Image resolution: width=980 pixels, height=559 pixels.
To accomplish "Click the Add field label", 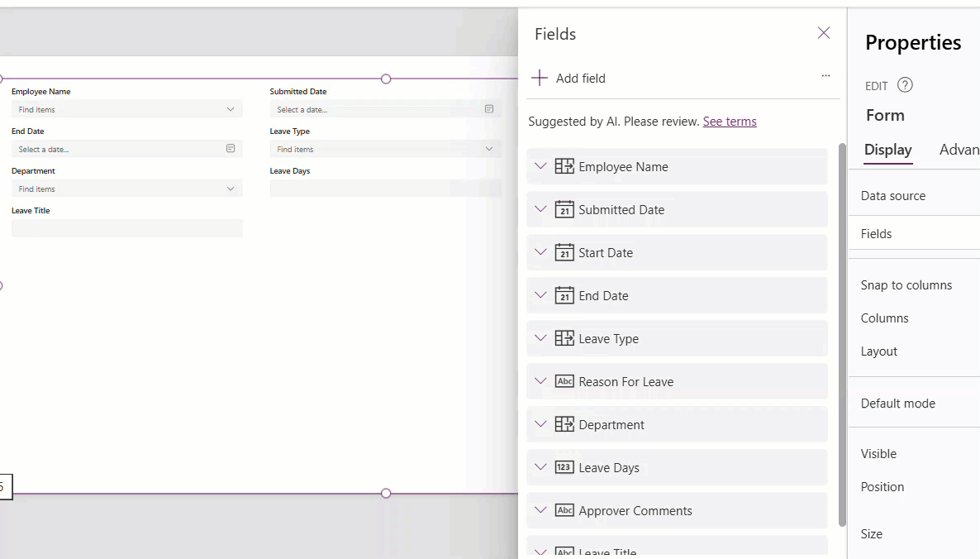I will click(x=581, y=79).
